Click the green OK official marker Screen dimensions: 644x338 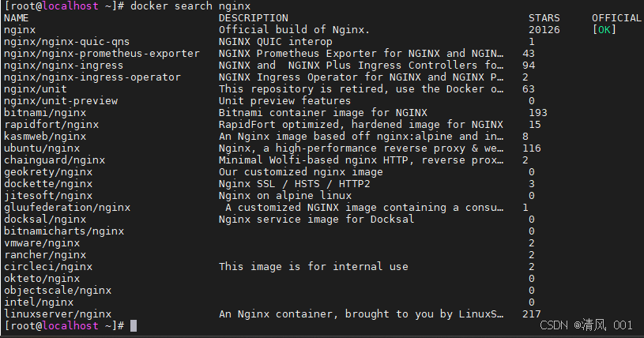pyautogui.click(x=604, y=29)
